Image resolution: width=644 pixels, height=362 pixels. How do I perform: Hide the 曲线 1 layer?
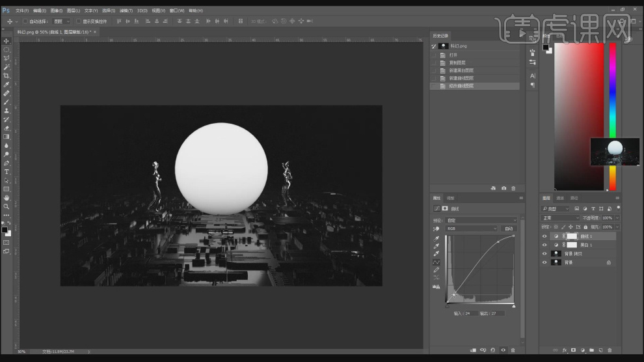[544, 236]
